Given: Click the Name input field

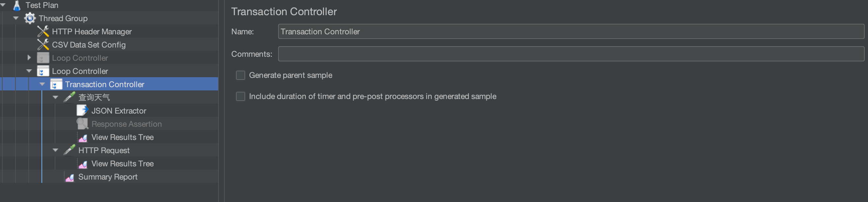Looking at the screenshot, I should pyautogui.click(x=571, y=31).
